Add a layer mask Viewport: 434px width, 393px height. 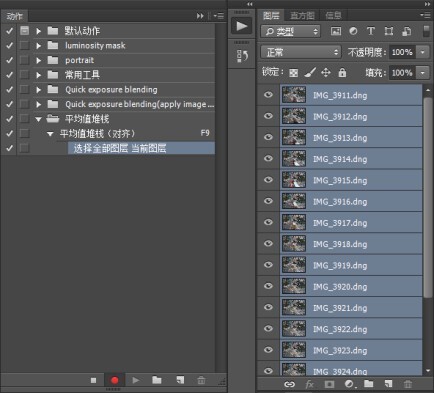[x=329, y=384]
